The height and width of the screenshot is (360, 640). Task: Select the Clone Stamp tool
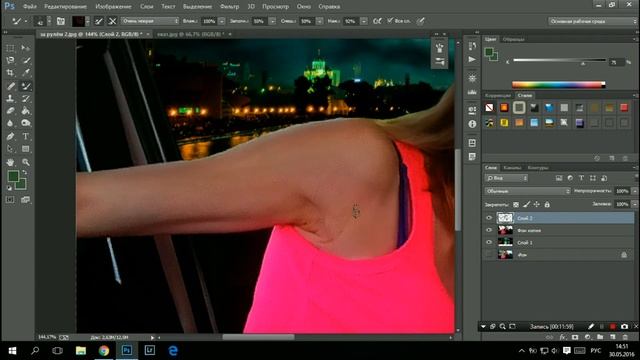coord(10,98)
